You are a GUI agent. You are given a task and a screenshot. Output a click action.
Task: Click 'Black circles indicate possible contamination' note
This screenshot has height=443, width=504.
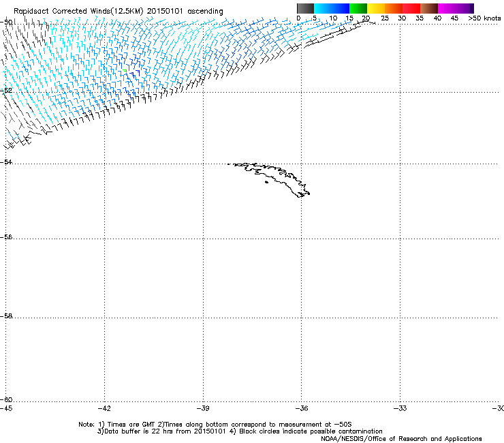click(306, 431)
